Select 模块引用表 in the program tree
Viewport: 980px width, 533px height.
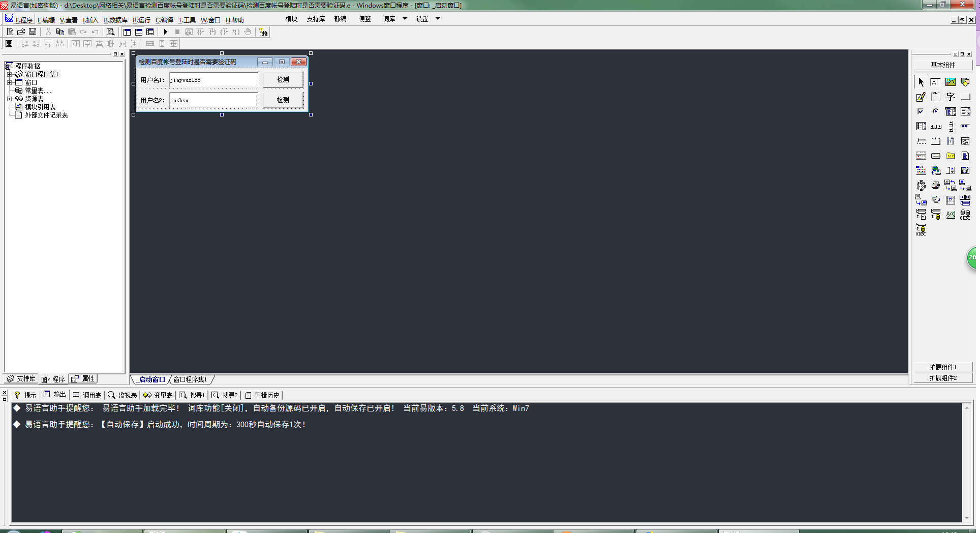click(40, 107)
